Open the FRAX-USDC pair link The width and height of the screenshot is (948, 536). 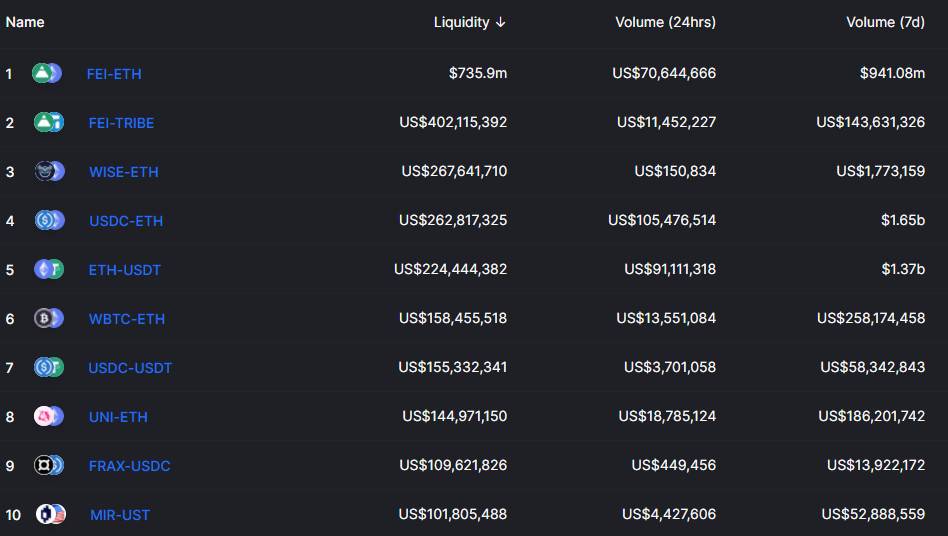(x=129, y=466)
